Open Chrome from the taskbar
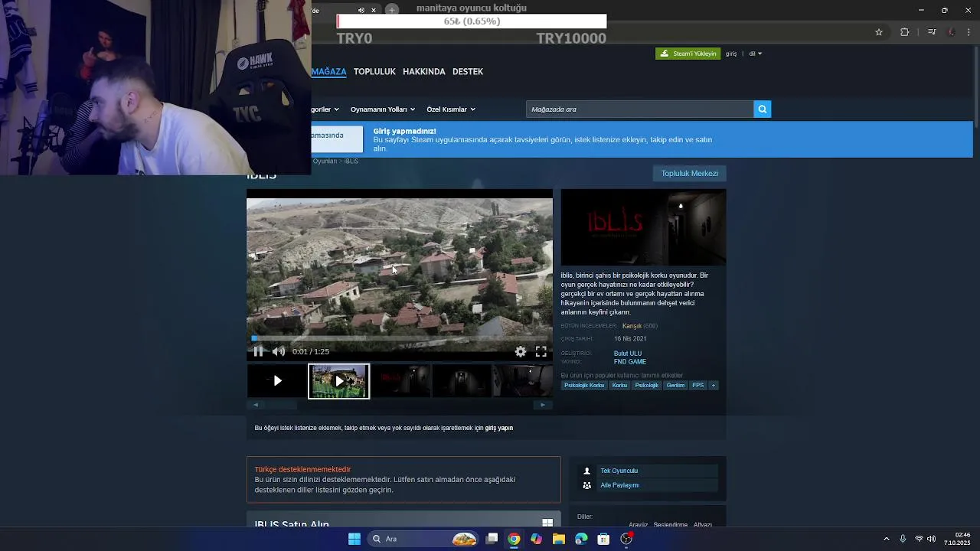Viewport: 980px width, 551px height. [x=514, y=539]
